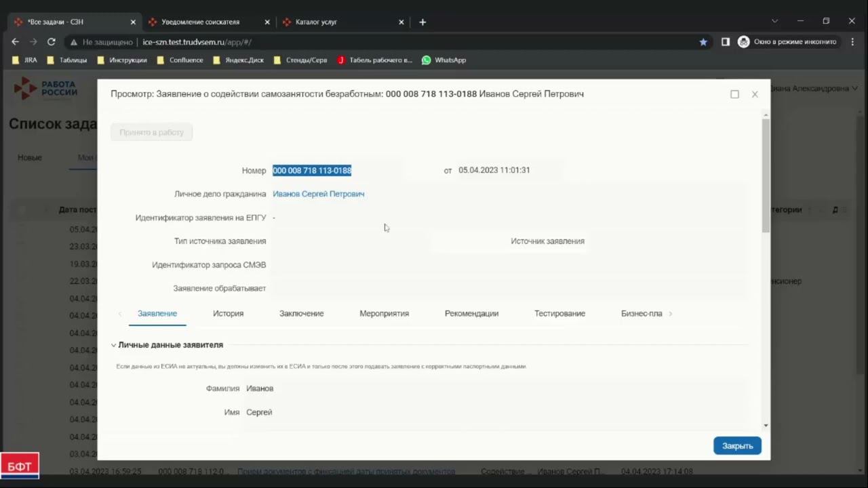868x488 pixels.
Task: Click 'Заявление обрабатывает' field
Action: pos(509,289)
